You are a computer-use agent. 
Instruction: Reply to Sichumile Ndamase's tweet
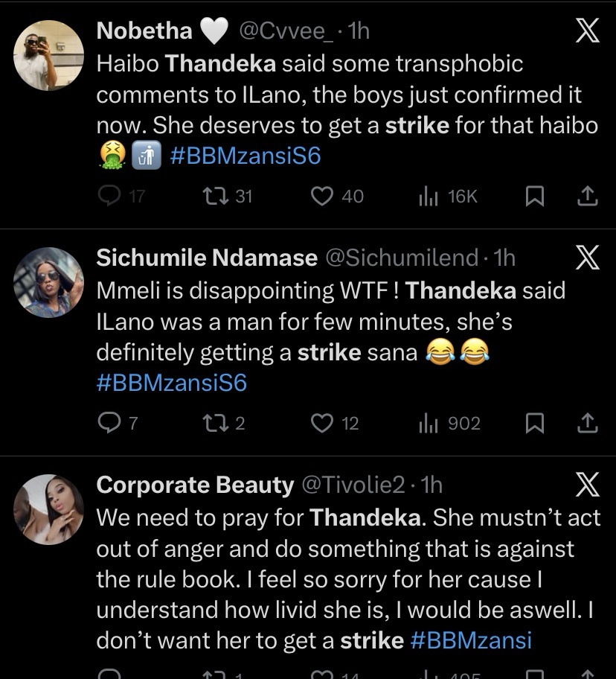109,424
